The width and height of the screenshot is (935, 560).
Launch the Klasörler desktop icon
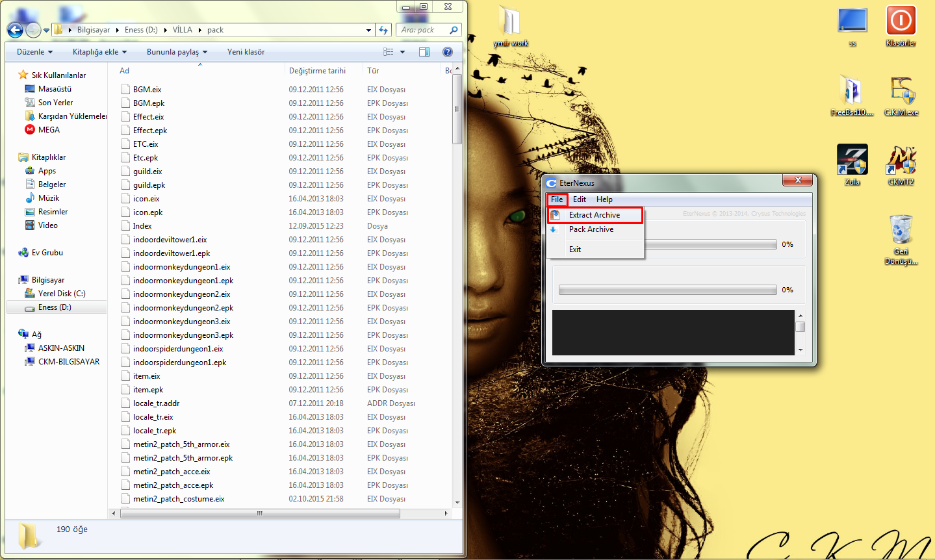pos(901,26)
